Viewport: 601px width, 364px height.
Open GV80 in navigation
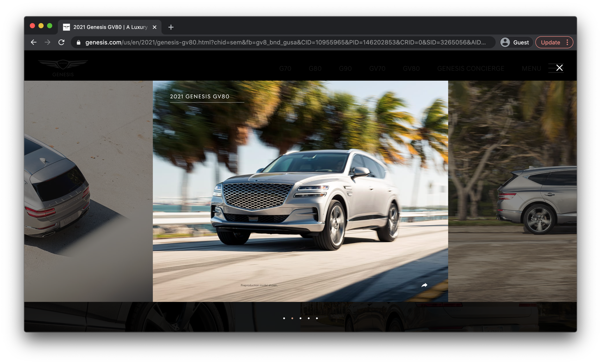click(x=411, y=68)
